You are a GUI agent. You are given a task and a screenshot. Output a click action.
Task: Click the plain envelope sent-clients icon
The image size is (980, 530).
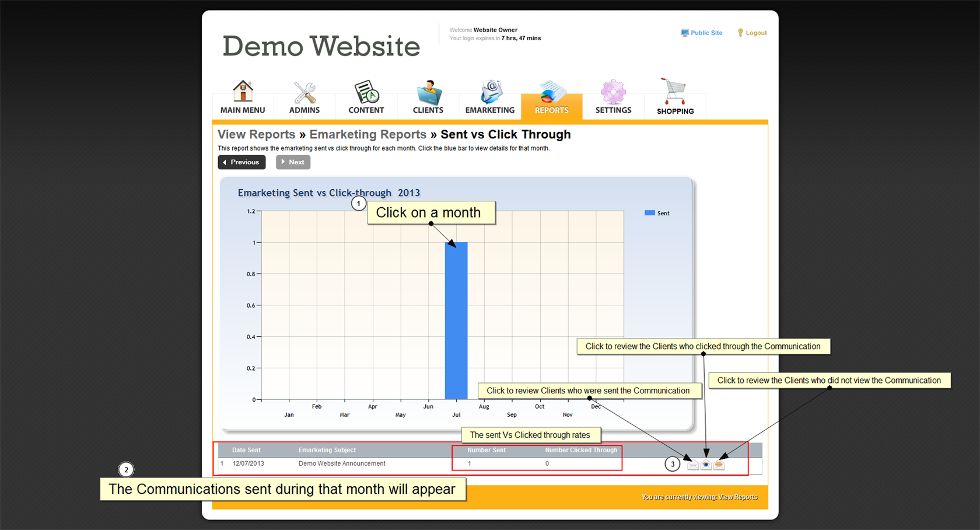pos(692,465)
